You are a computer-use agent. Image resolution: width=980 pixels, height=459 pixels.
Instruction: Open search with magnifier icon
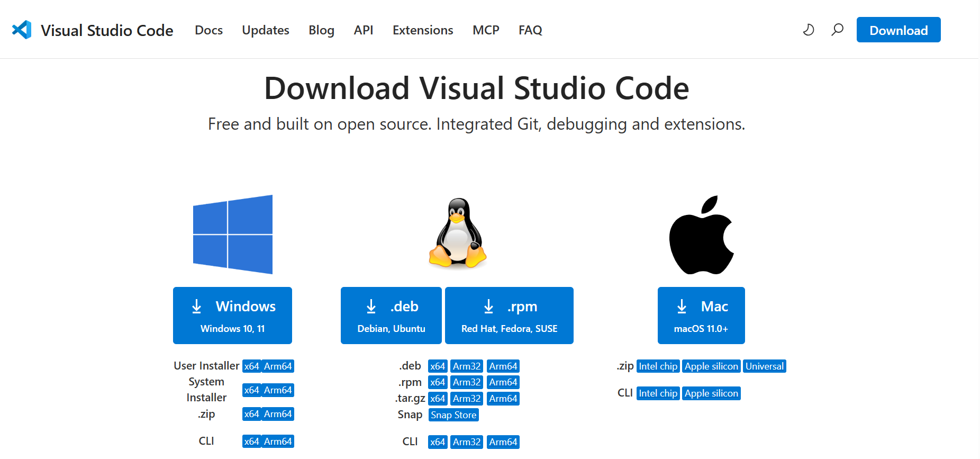[x=837, y=30]
